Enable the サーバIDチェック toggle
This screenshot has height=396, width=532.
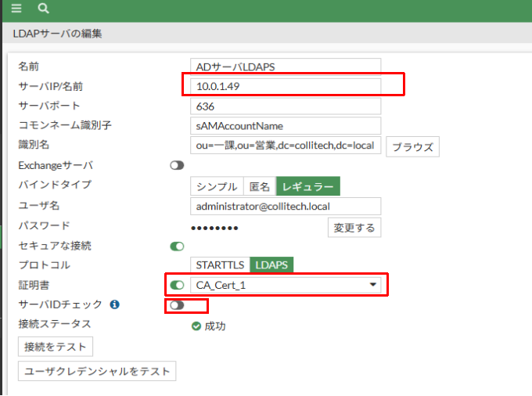177,305
